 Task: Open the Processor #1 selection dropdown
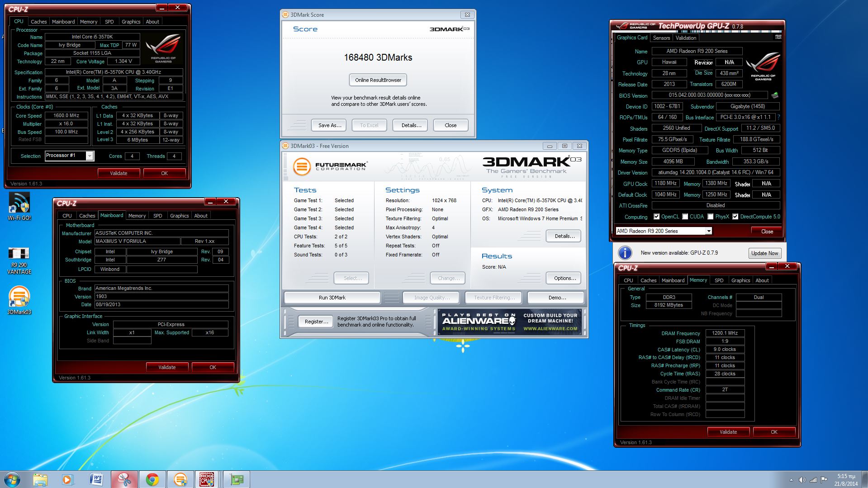tap(90, 156)
